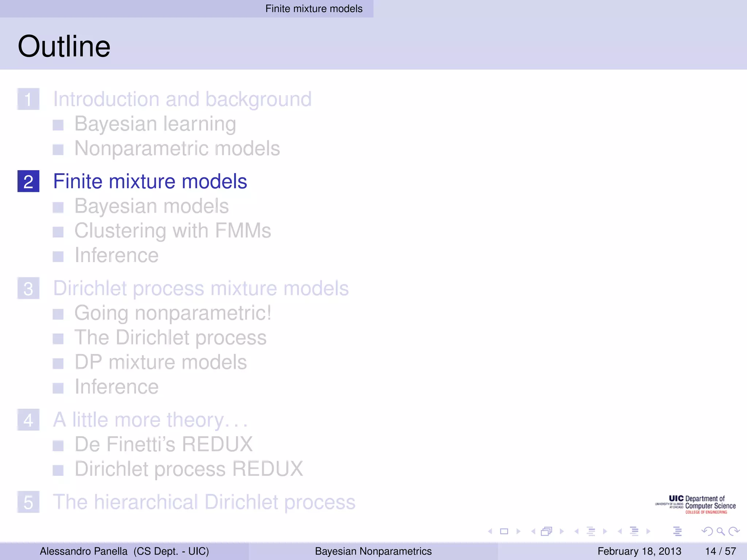Jump to 'Bayesian learning' subsection

click(x=155, y=124)
